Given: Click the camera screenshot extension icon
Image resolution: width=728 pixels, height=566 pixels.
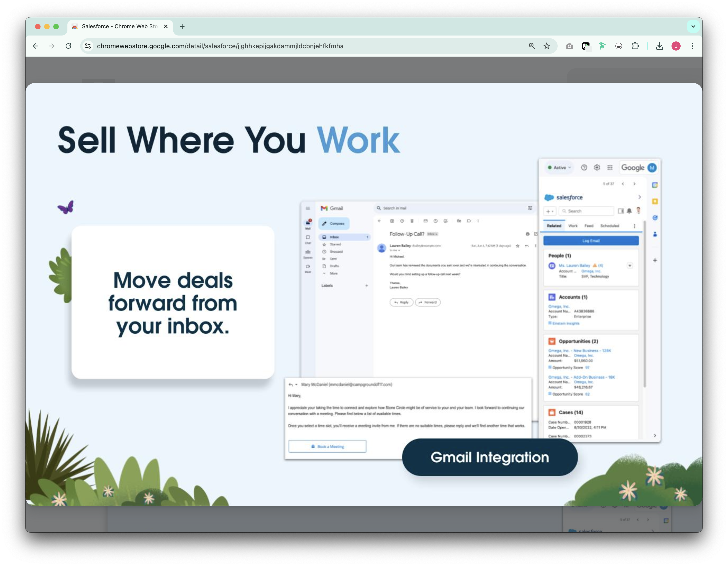Looking at the screenshot, I should pos(569,46).
